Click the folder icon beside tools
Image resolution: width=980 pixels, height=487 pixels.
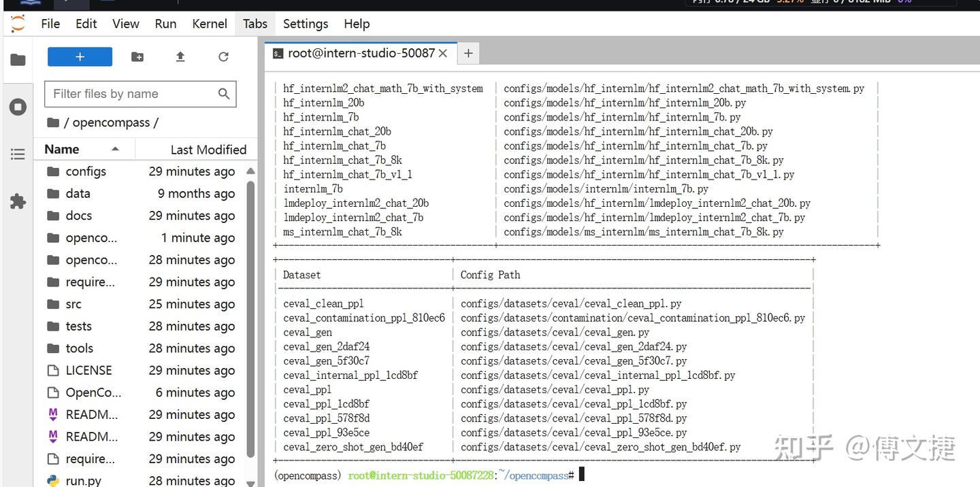(x=53, y=348)
